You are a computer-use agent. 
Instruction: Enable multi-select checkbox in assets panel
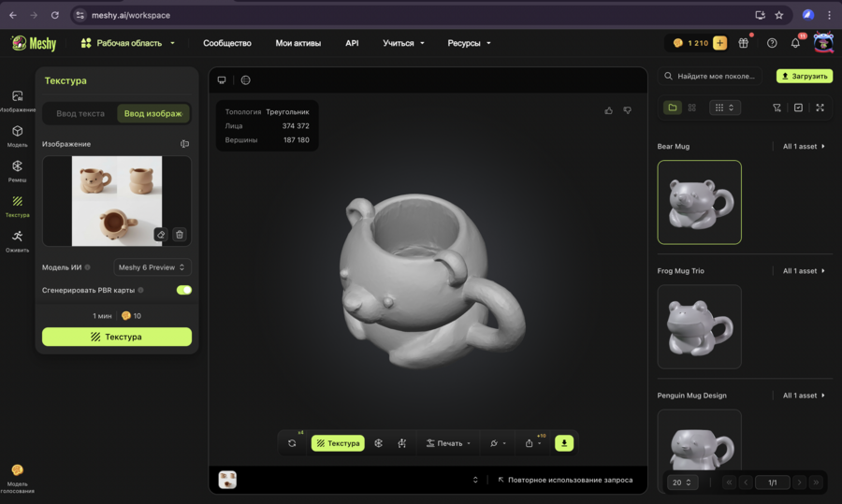(x=798, y=108)
